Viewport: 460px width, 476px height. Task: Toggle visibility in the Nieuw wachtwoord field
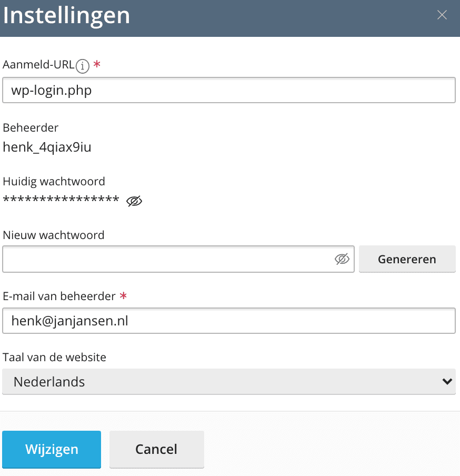(x=342, y=259)
